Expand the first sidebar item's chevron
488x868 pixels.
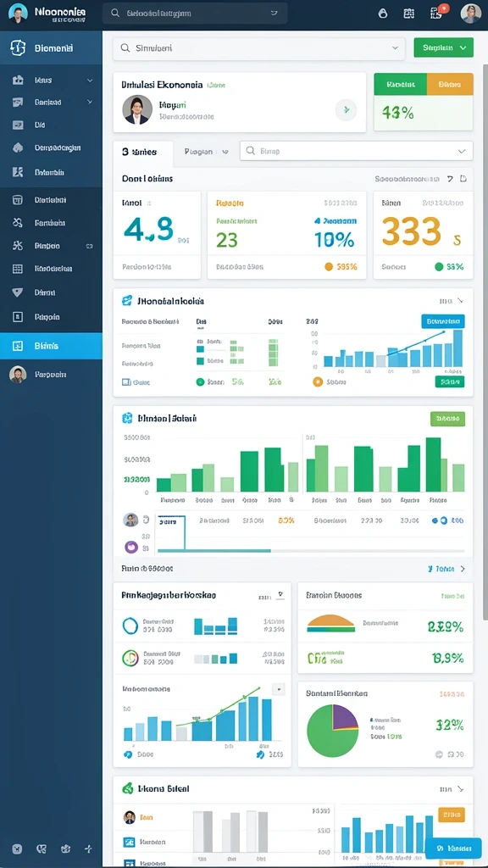pos(90,81)
